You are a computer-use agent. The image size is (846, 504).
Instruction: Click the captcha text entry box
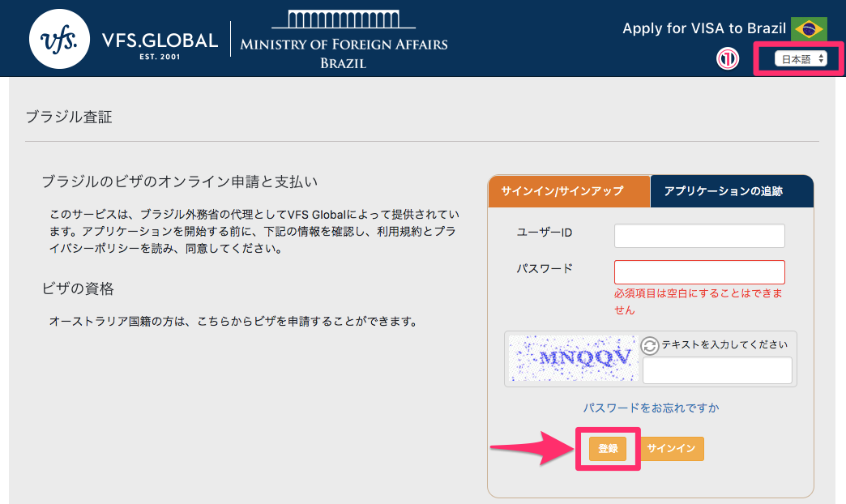(x=716, y=370)
